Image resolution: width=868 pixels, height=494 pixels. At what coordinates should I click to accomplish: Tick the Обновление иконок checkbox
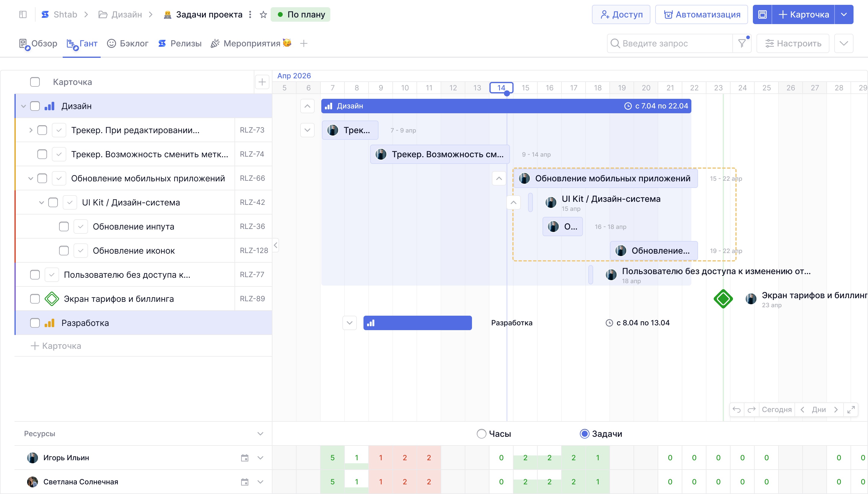[64, 251]
